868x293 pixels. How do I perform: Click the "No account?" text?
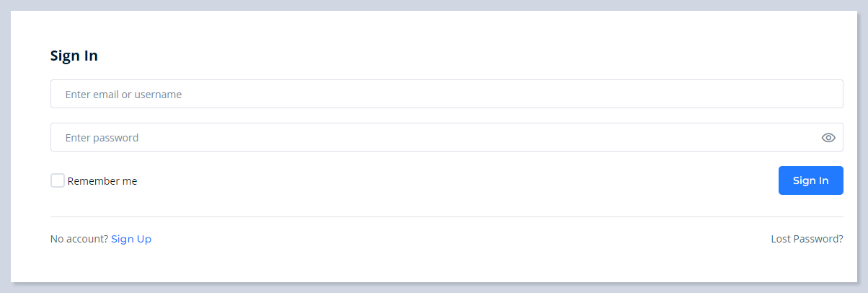(79, 239)
